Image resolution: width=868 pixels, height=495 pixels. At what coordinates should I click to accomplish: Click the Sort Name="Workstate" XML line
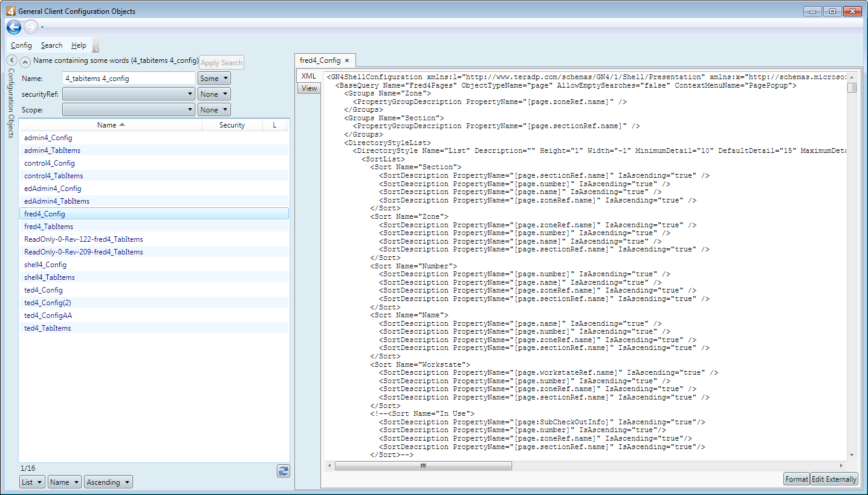(420, 364)
